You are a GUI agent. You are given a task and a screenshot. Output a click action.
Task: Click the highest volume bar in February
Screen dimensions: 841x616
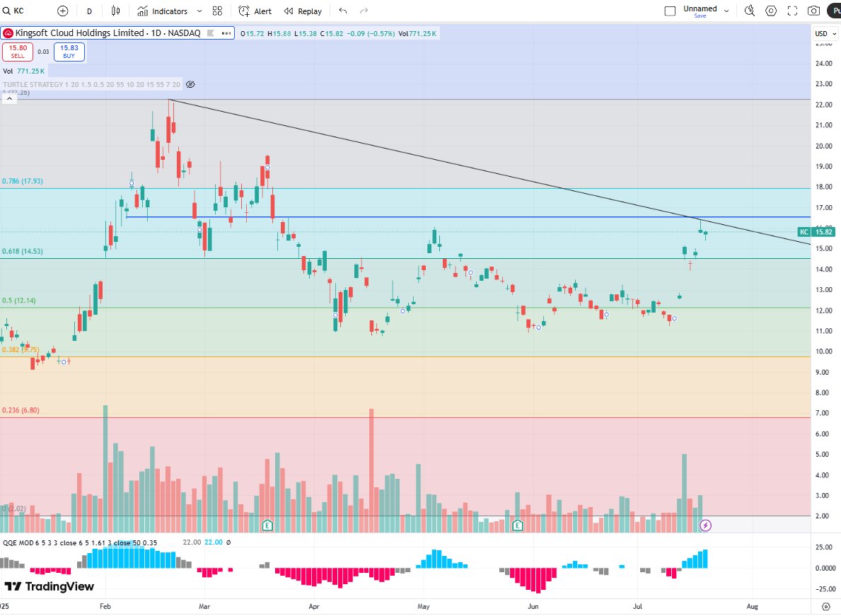tap(105, 469)
